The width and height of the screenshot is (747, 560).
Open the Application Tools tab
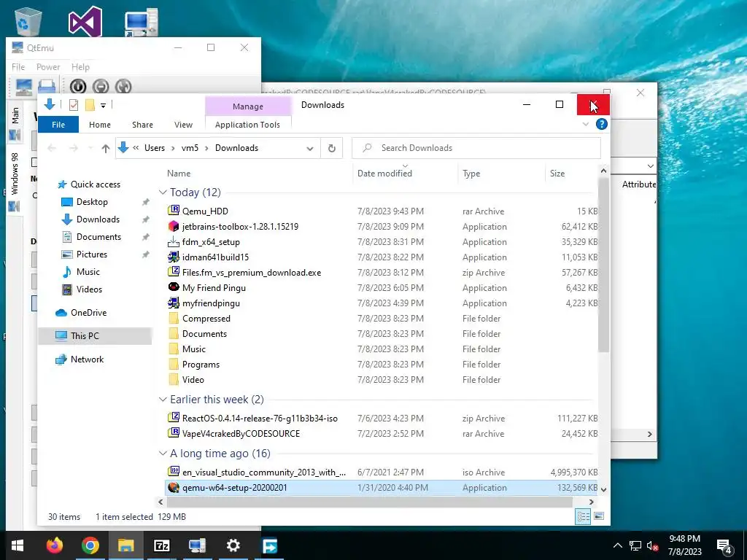[247, 124]
